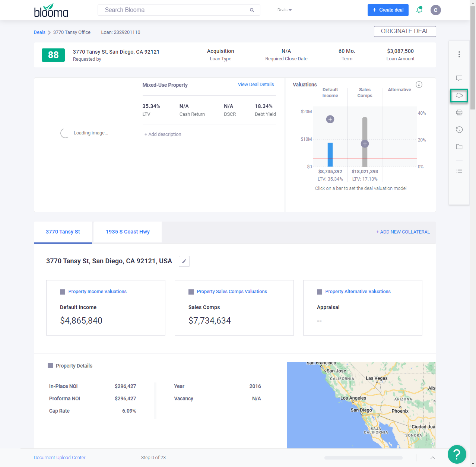Click the cloud upload icon
476x467 pixels.
tap(459, 96)
